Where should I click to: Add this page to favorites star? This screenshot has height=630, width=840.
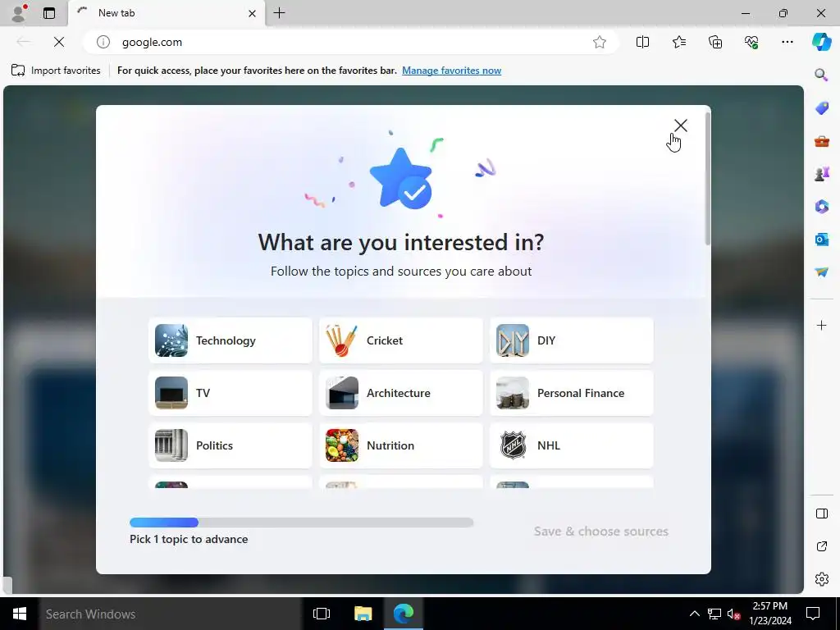tap(600, 42)
